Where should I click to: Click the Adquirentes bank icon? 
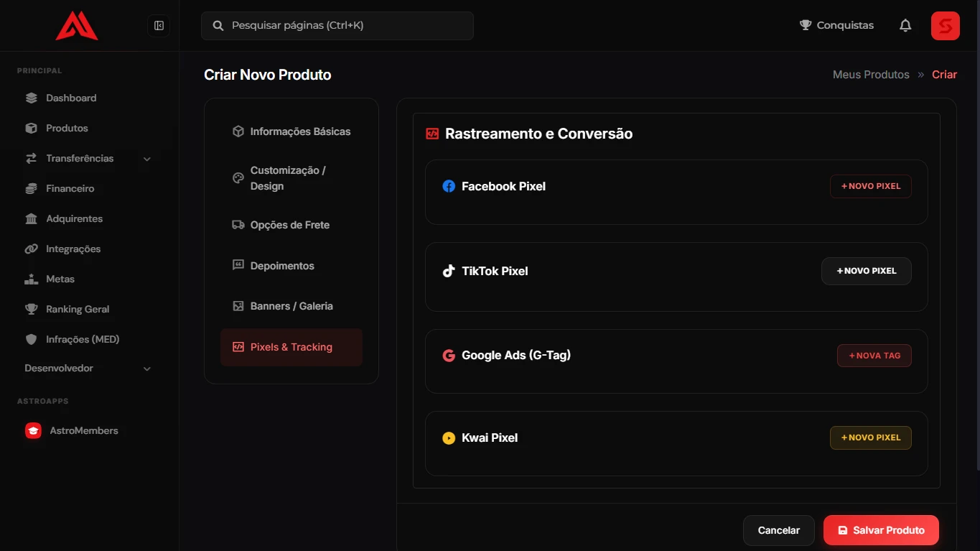point(31,218)
